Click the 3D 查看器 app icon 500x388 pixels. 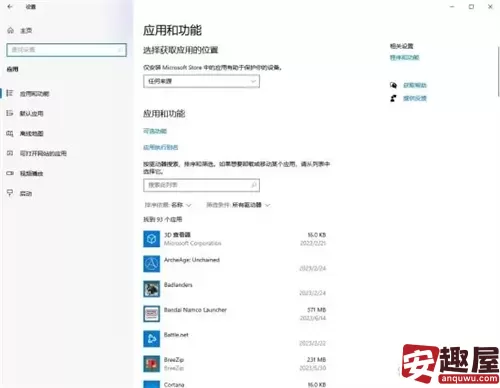pyautogui.click(x=152, y=239)
